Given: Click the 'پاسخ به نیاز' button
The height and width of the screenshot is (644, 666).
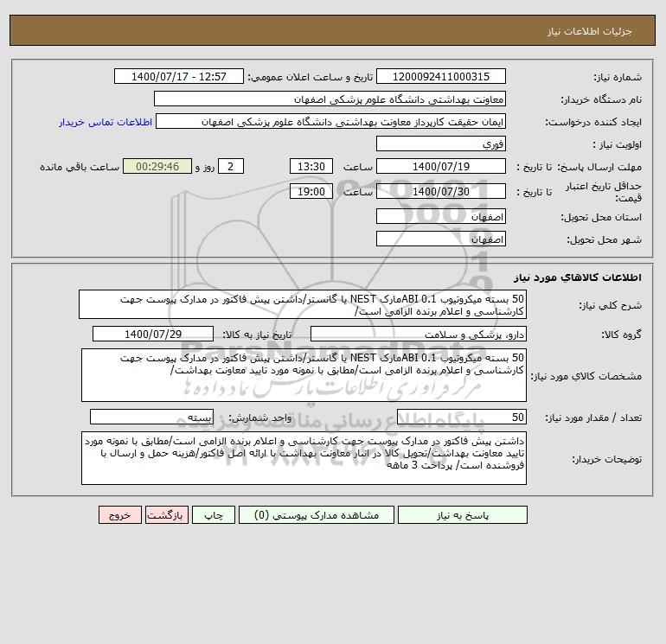Looking at the screenshot, I should (x=462, y=515).
